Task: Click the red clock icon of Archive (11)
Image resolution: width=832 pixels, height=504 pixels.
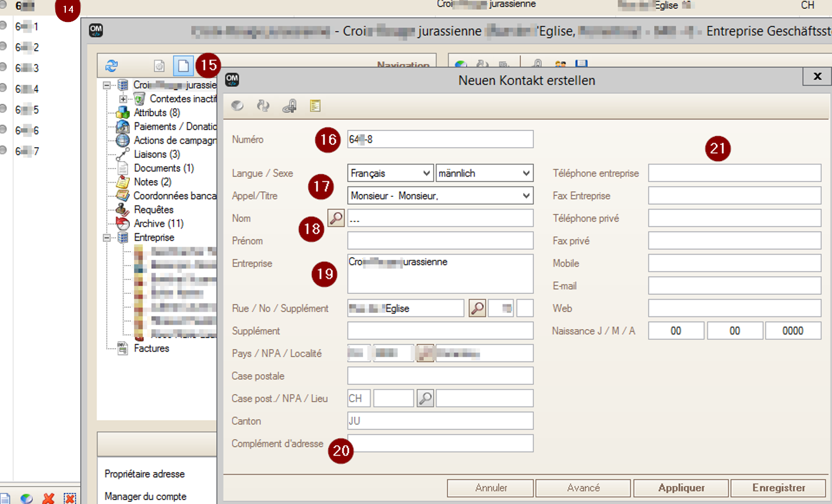Action: tap(122, 223)
